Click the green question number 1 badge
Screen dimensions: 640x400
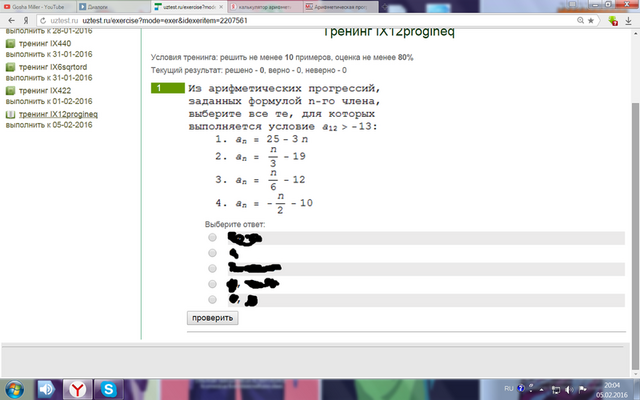pyautogui.click(x=168, y=88)
